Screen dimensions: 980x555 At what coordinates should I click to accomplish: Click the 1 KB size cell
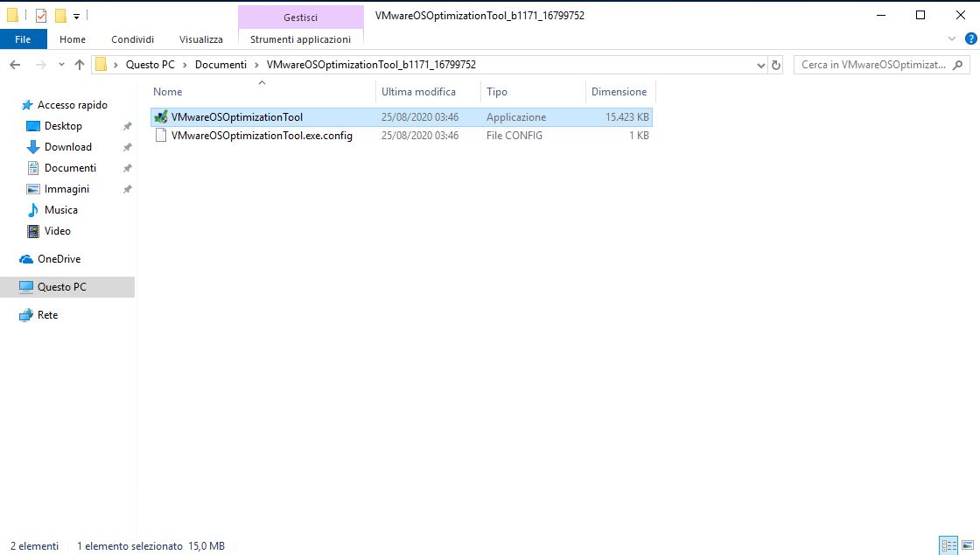click(x=639, y=136)
